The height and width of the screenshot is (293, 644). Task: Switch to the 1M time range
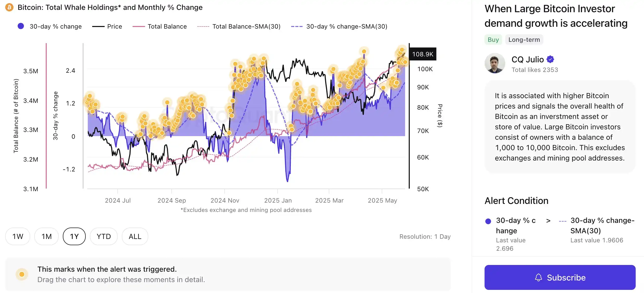tap(46, 236)
